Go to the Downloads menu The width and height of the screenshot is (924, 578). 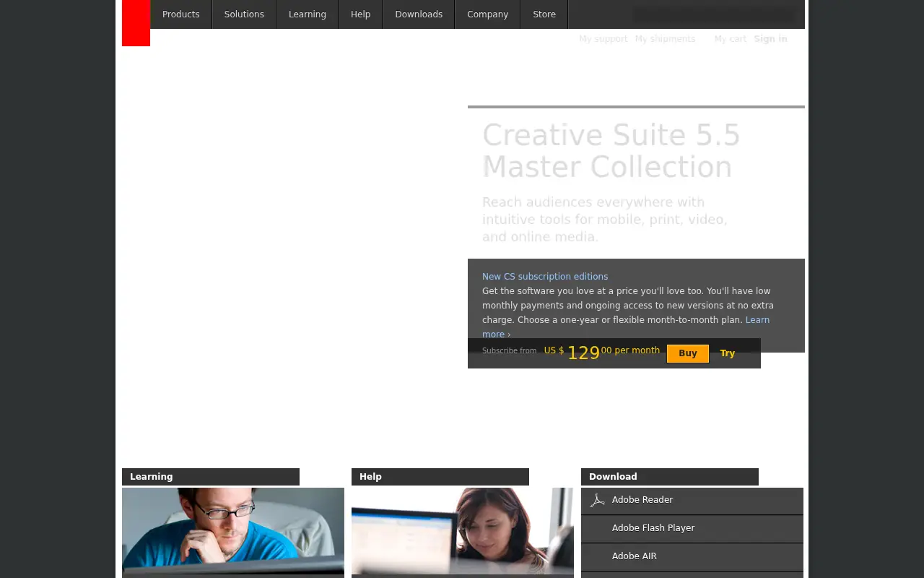pos(419,14)
